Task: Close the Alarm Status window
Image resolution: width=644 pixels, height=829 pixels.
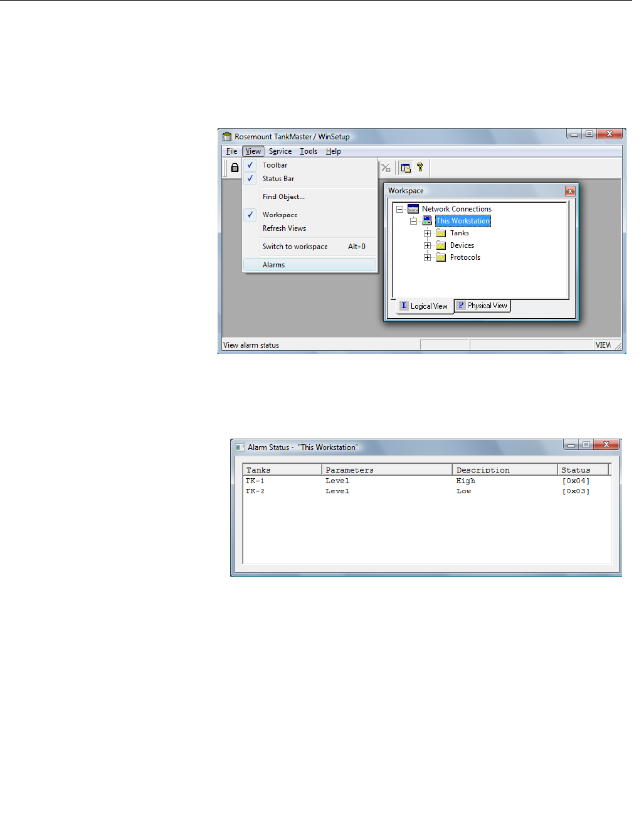Action: pyautogui.click(x=606, y=445)
